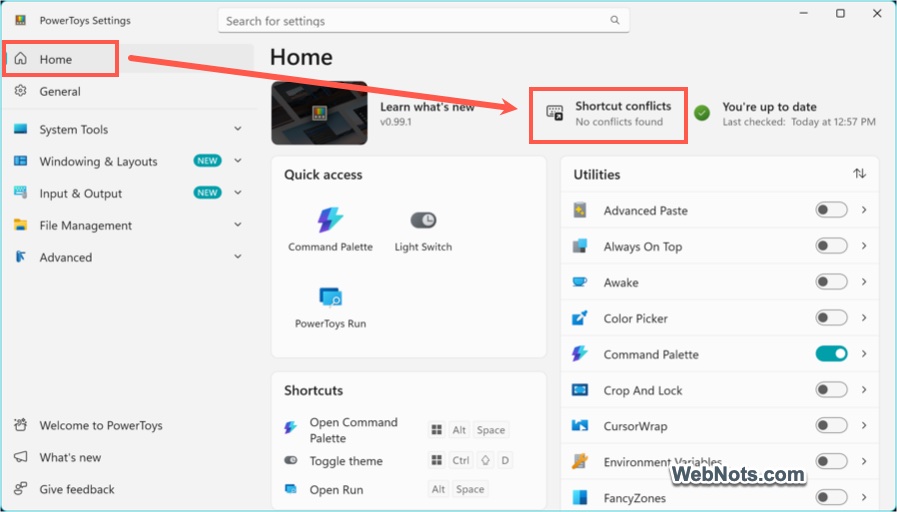Click the Crop And Lock utility icon
897x512 pixels.
point(580,390)
